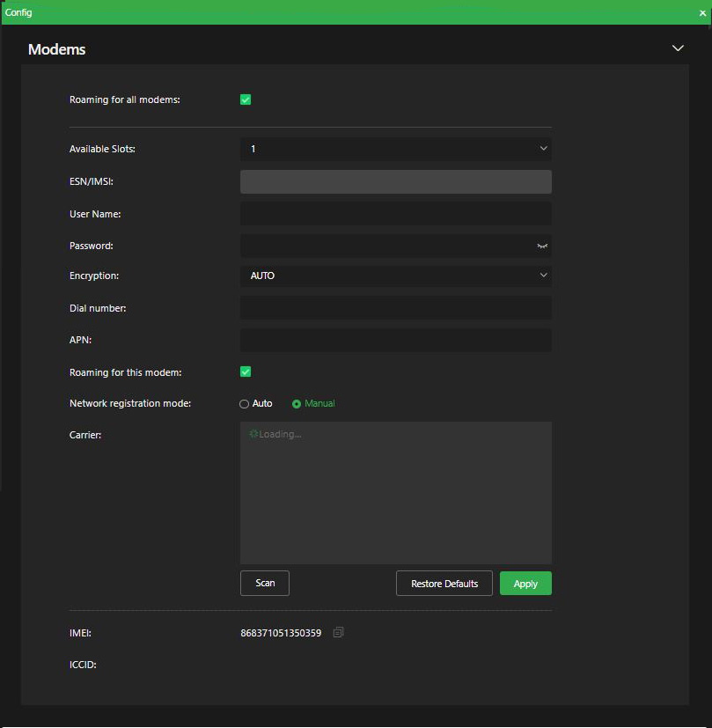Copy the IMEI number using copy icon
Image resolution: width=712 pixels, height=728 pixels.
pos(339,632)
